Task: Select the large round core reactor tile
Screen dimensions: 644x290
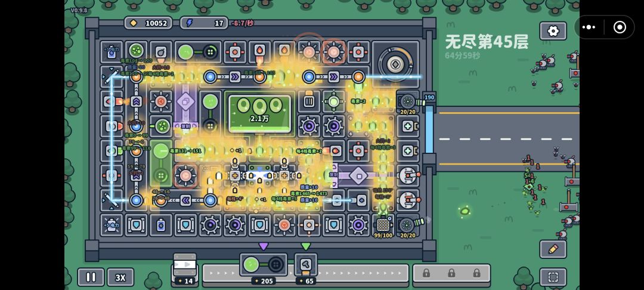Action: 395,64
